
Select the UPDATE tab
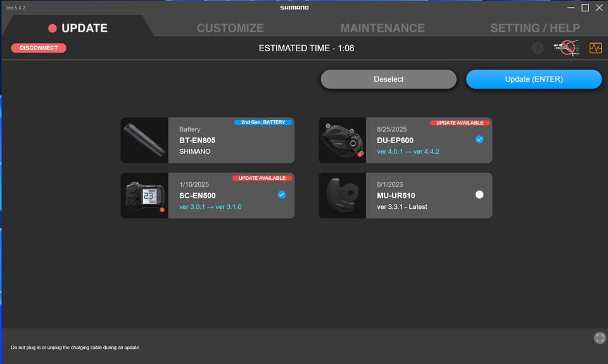77,27
